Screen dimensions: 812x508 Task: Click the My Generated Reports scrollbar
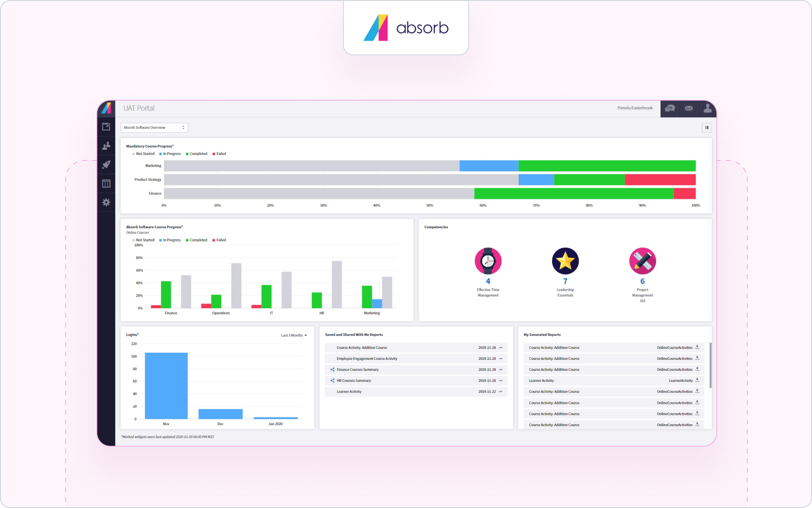click(x=710, y=365)
